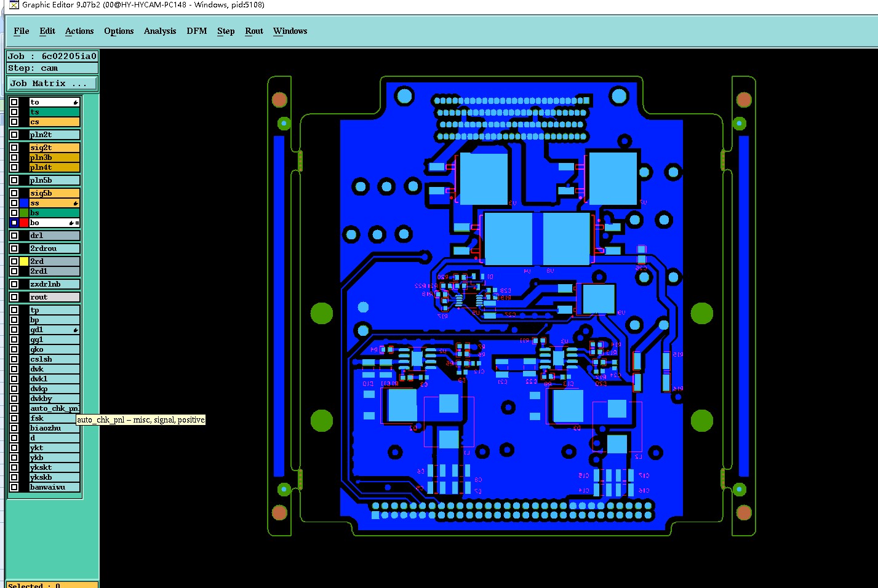Open the Analysis menu
The image size is (878, 588).
(x=160, y=31)
